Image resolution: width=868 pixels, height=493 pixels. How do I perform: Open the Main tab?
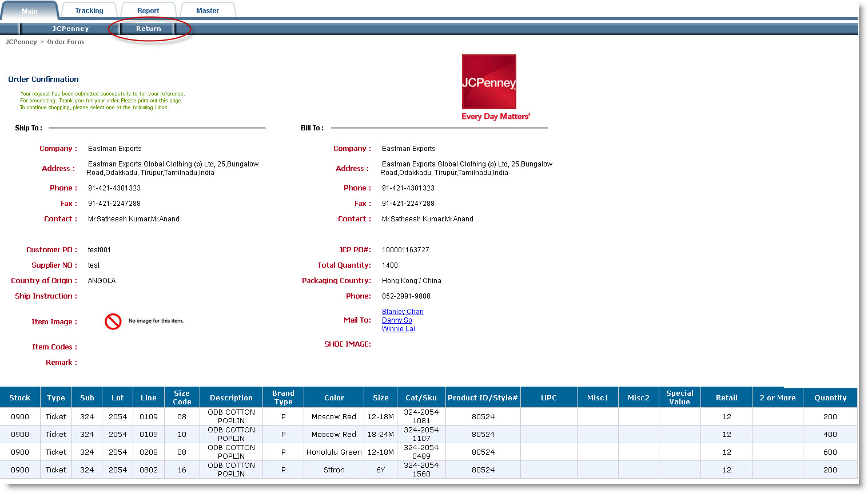click(30, 11)
